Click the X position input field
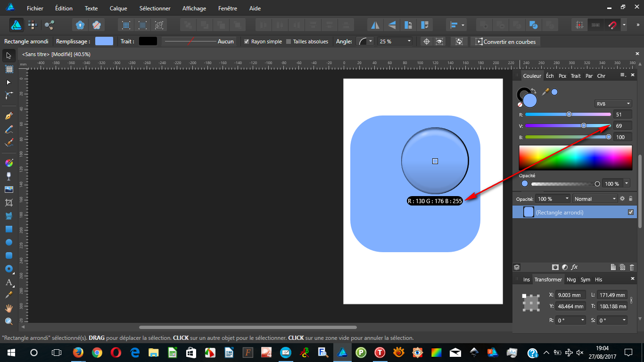The width and height of the screenshot is (644, 362). (570, 295)
